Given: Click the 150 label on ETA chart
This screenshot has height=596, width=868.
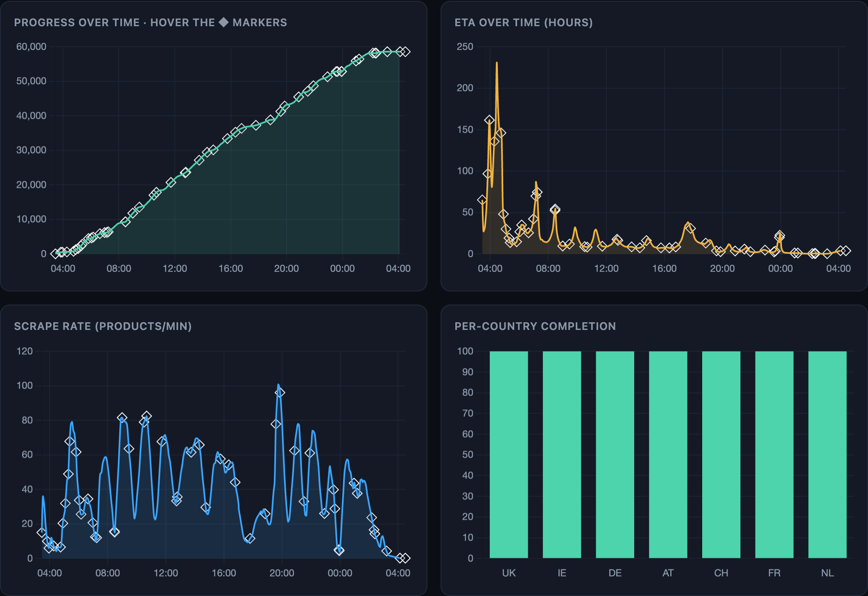Looking at the screenshot, I should (465, 130).
